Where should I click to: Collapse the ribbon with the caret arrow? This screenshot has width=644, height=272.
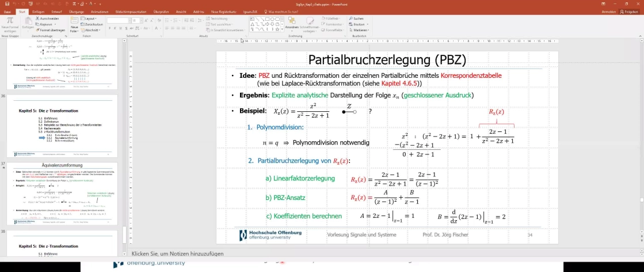[641, 36]
